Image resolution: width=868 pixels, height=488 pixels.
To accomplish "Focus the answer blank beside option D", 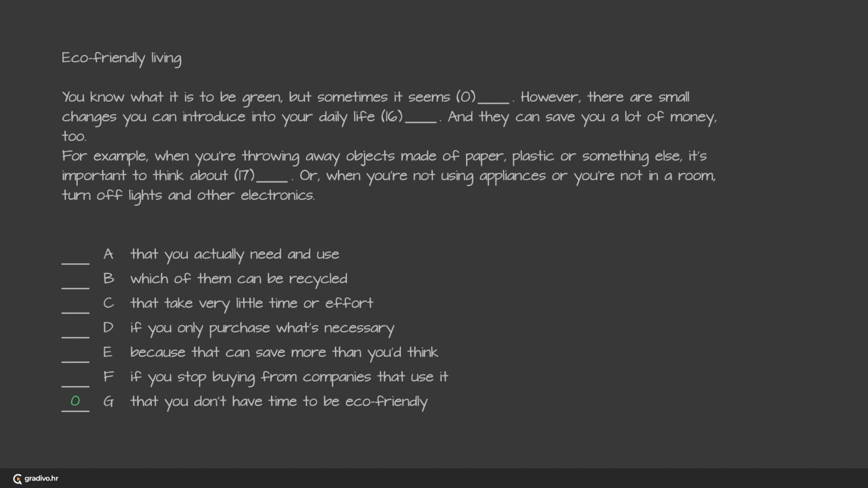I will pos(75,331).
